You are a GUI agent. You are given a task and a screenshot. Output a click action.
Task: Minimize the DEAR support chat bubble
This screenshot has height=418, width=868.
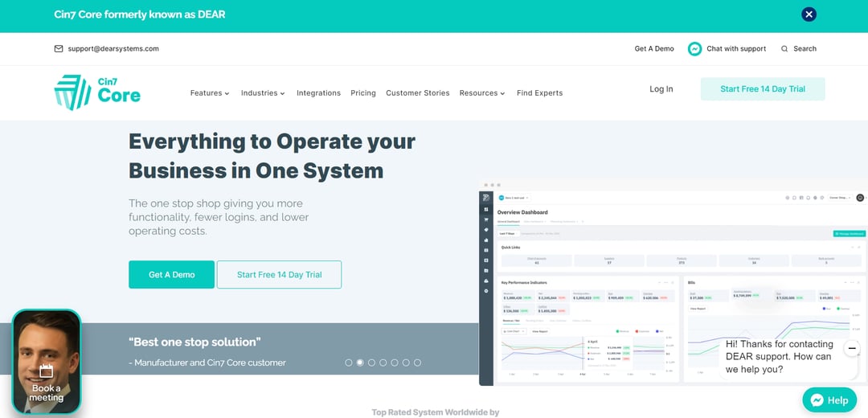851,348
